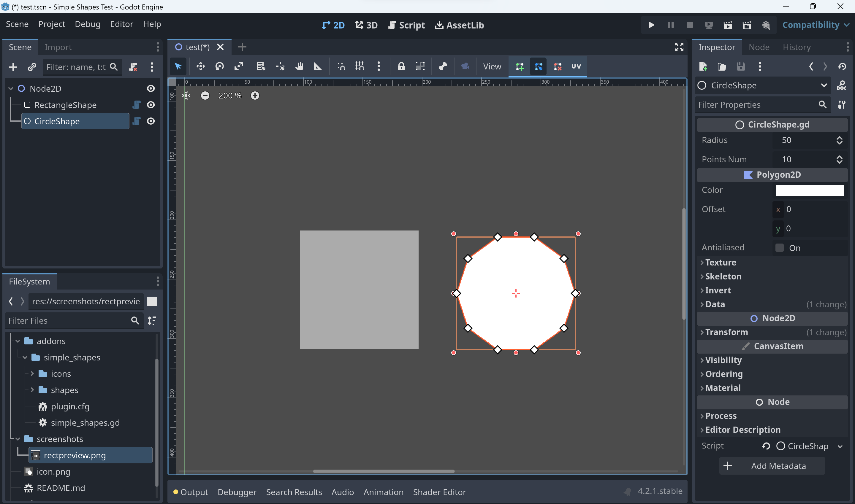Screen dimensions: 855x504
Task: Click the white Color swatch
Action: pyautogui.click(x=810, y=190)
